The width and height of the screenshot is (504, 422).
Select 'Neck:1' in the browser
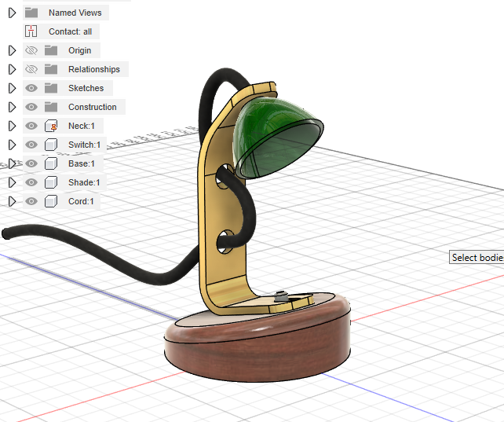(x=64, y=126)
